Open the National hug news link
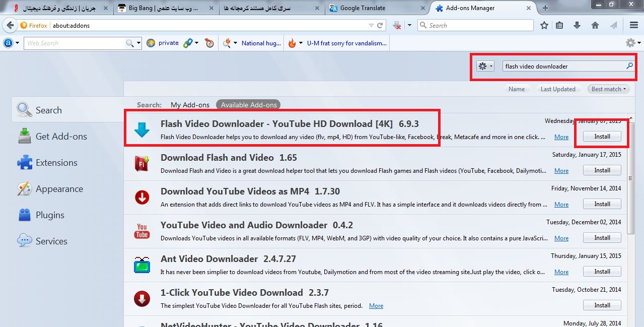 [x=261, y=43]
